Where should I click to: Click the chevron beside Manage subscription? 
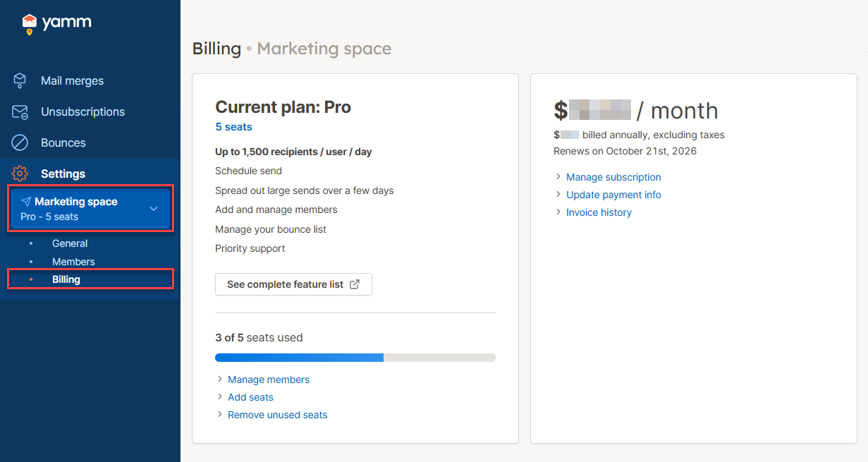558,177
